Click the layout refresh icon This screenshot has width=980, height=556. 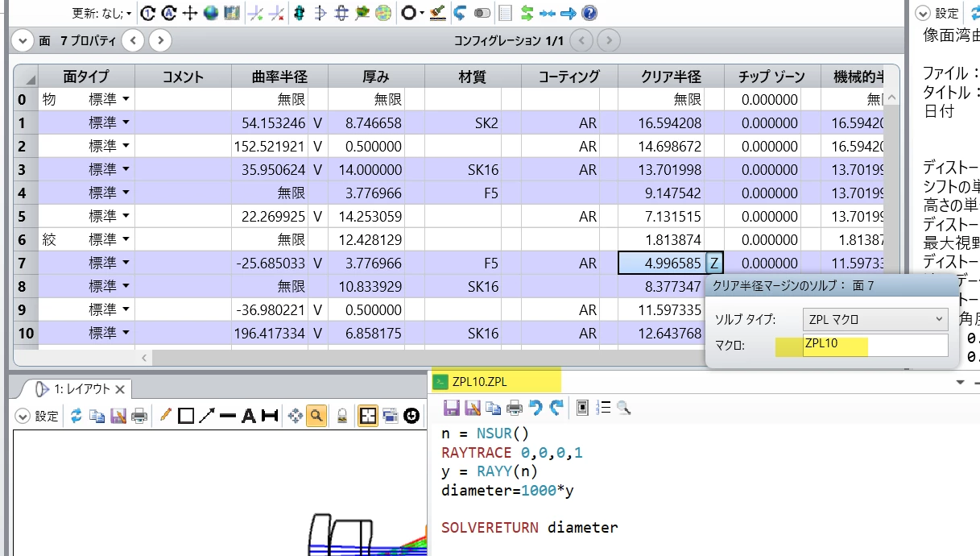[x=76, y=416]
